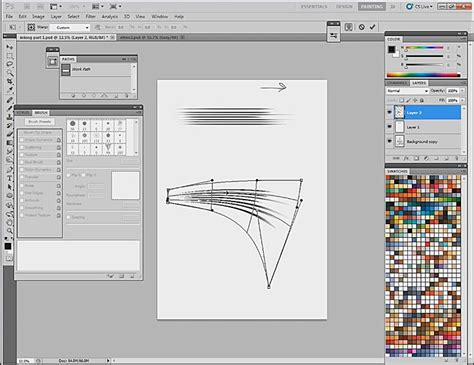Commit the warp transform with the checkmark

(x=373, y=27)
